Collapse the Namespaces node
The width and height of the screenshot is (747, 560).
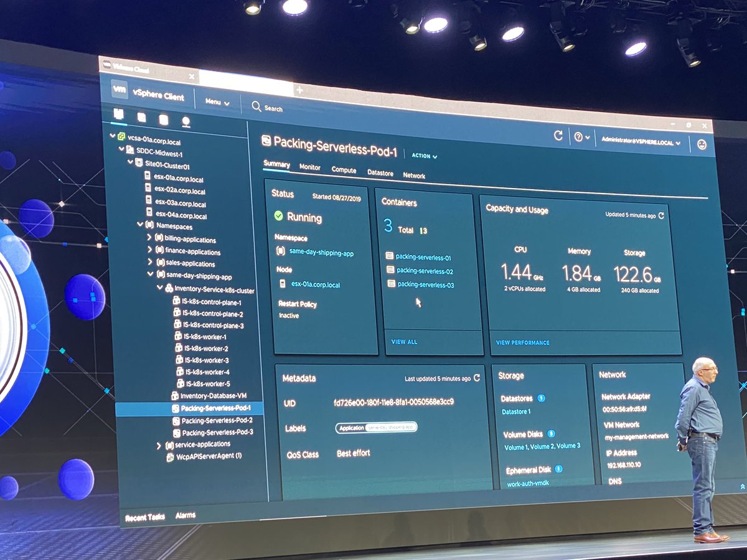click(x=140, y=225)
